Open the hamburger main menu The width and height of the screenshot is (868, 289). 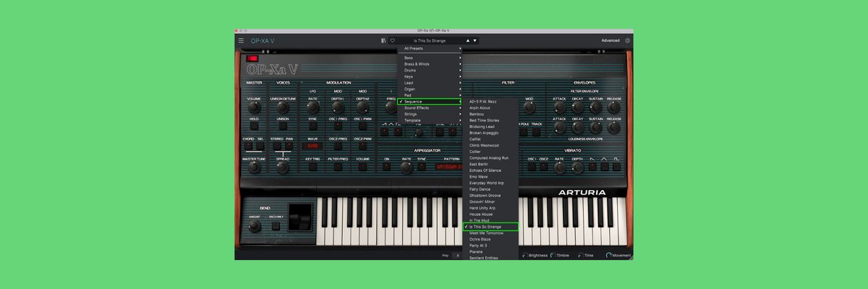click(242, 40)
